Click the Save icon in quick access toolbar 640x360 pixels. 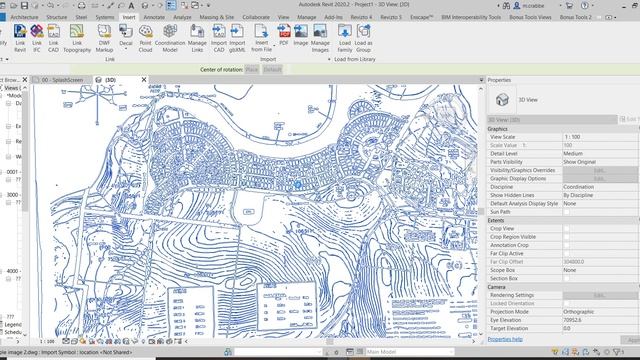pyautogui.click(x=24, y=6)
